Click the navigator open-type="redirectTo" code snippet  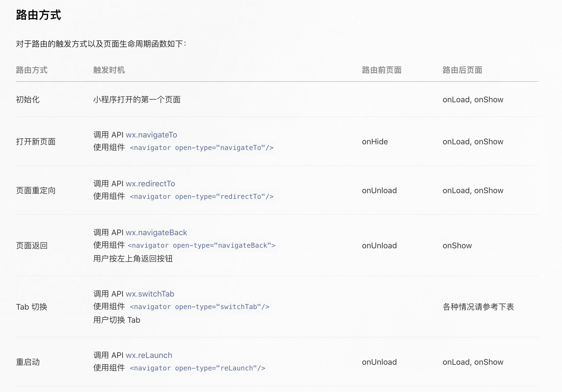(x=202, y=197)
